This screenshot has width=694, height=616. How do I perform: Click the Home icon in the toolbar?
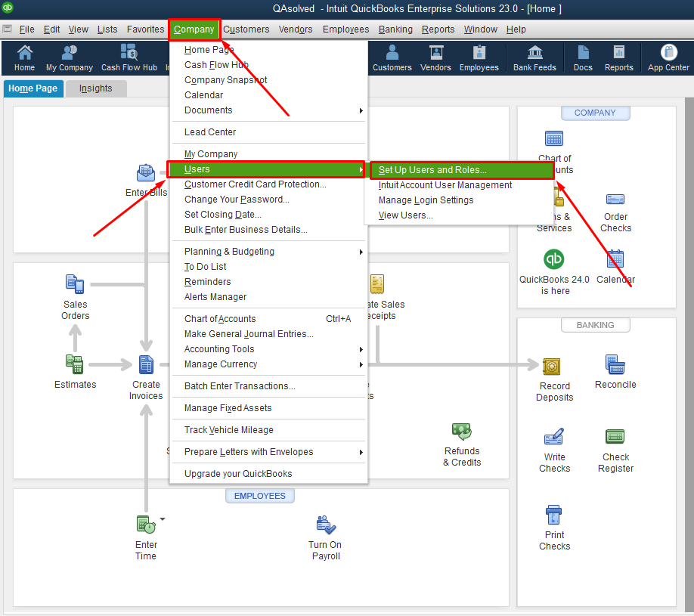click(25, 58)
